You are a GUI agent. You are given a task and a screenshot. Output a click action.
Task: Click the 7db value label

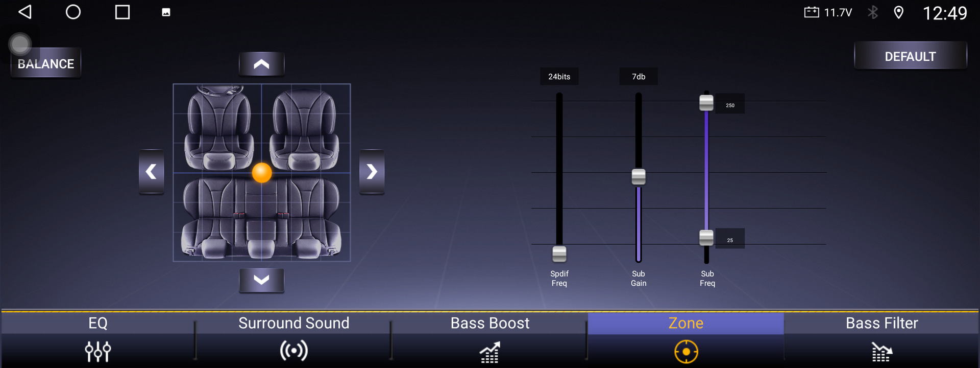(x=639, y=77)
